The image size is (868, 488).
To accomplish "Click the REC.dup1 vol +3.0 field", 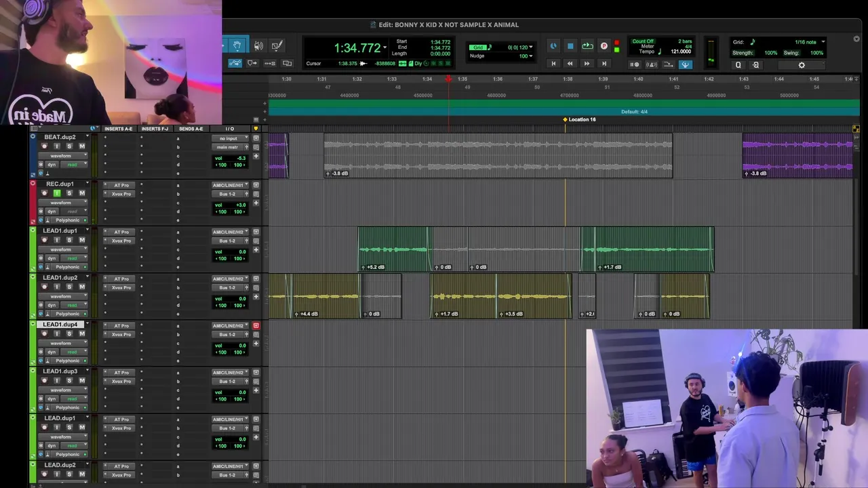I will (230, 205).
